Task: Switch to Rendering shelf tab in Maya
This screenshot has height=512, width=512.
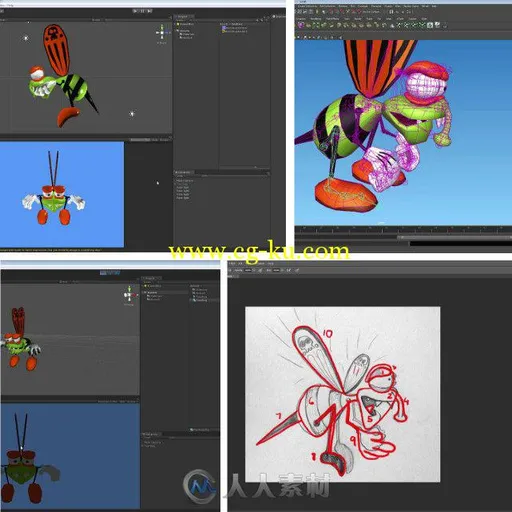Action: coord(316,19)
